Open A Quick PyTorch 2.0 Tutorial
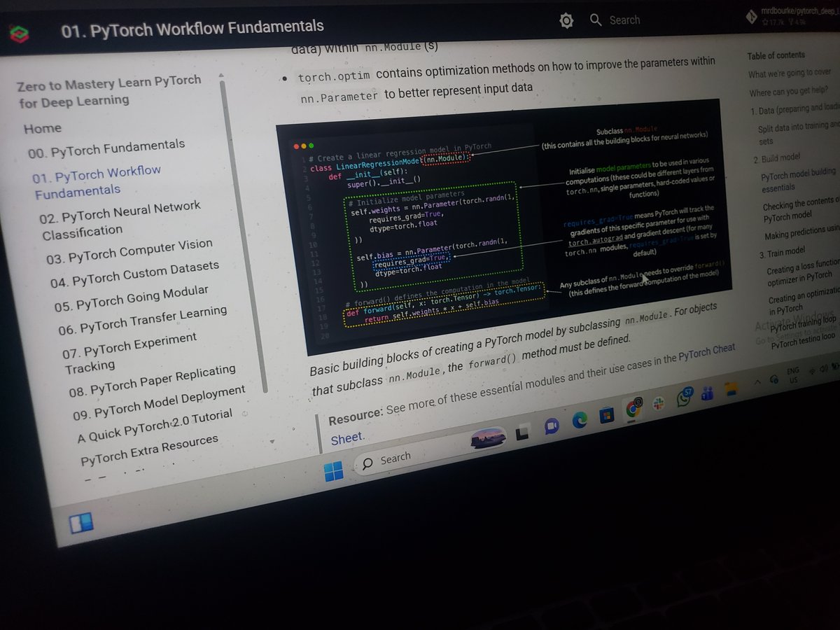Screen dimensions: 840x630 click(x=155, y=426)
